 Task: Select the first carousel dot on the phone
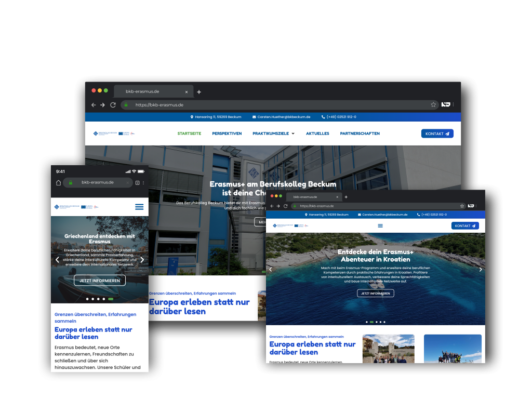(x=87, y=299)
